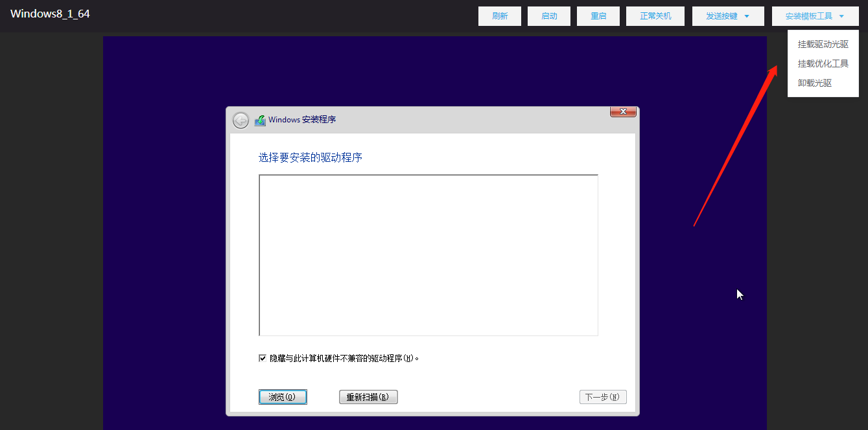Viewport: 868px width, 430px height.
Task: Click the 正常关机 shutdown button
Action: tap(655, 16)
